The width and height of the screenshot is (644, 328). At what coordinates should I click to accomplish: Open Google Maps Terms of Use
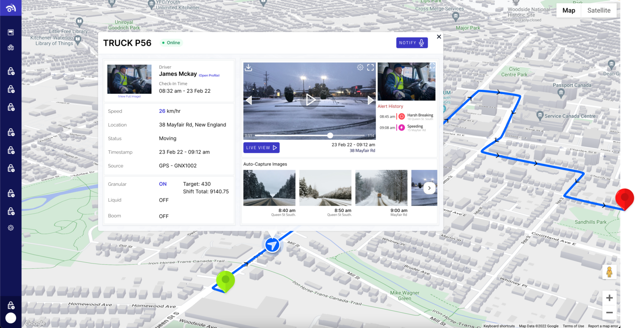[573, 326]
